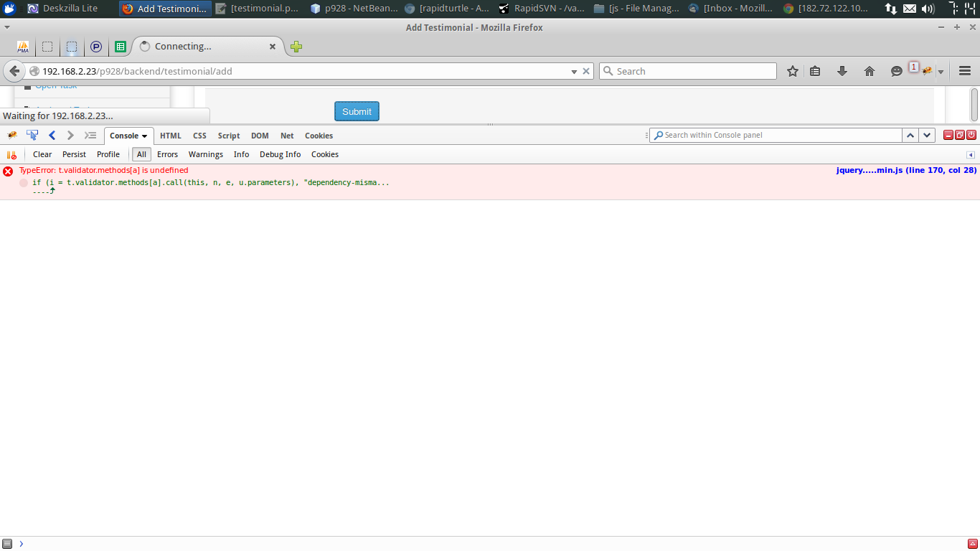Click the Firefox home icon

(870, 71)
